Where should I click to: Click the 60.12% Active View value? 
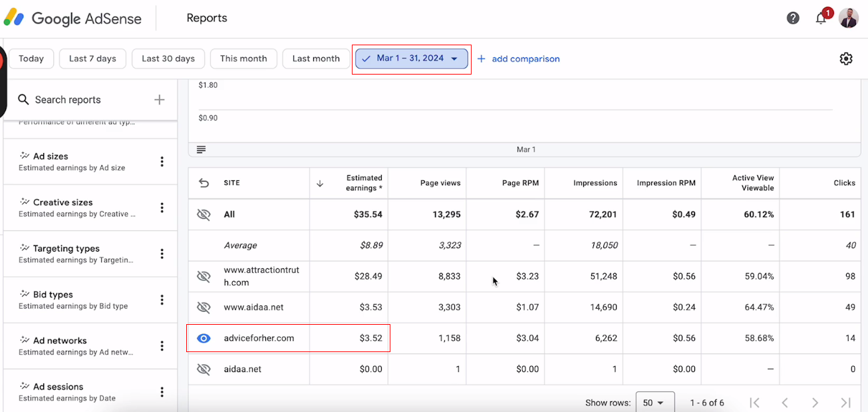click(758, 214)
